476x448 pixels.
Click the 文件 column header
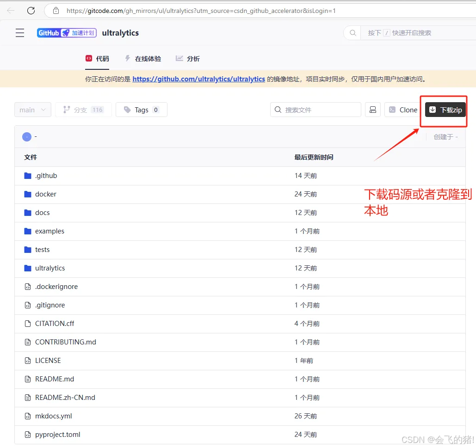click(x=31, y=157)
